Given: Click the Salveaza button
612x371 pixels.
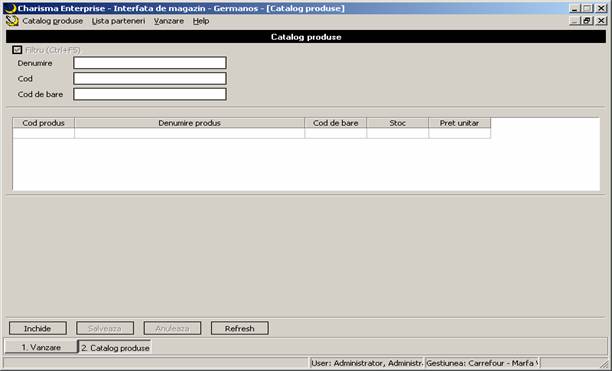Looking at the screenshot, I should (x=105, y=328).
